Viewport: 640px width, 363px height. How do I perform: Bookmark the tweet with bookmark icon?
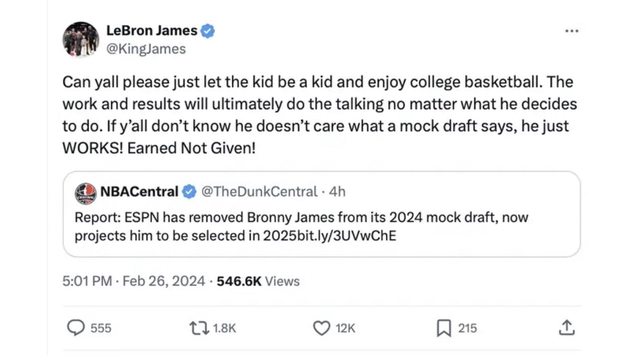click(444, 328)
